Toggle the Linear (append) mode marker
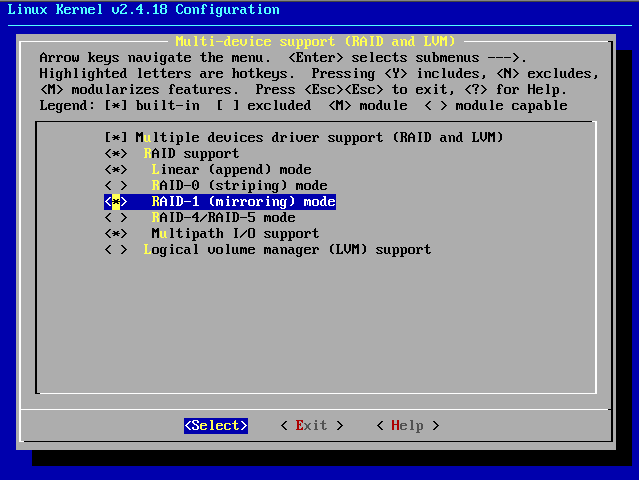 coord(116,170)
